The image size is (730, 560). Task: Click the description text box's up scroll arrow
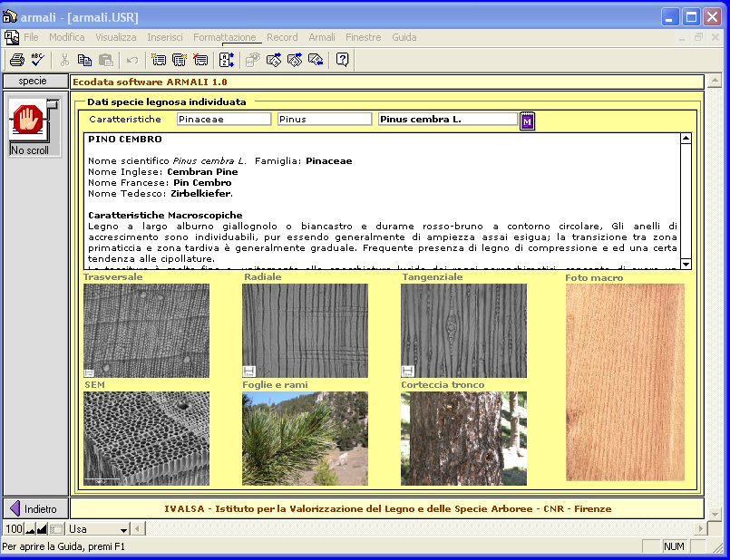686,138
